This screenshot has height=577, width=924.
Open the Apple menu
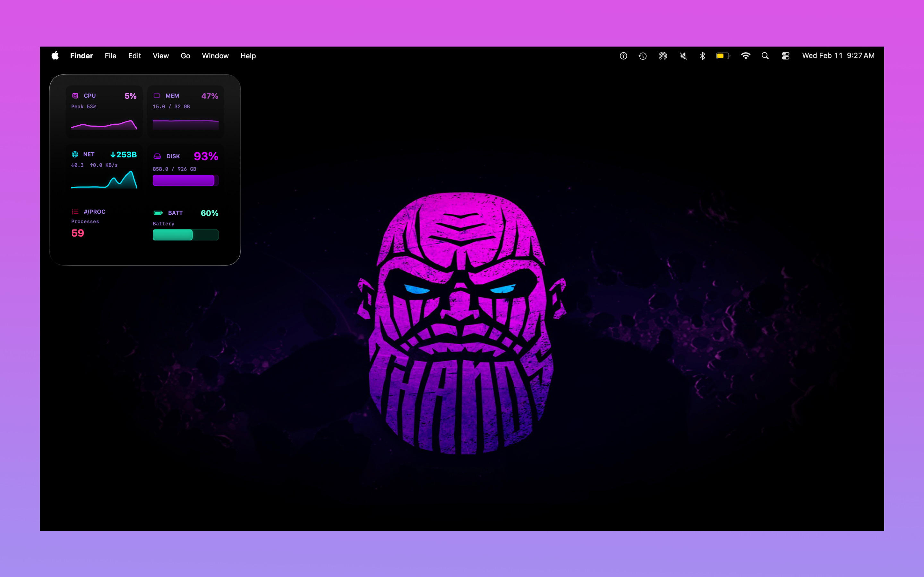click(56, 56)
